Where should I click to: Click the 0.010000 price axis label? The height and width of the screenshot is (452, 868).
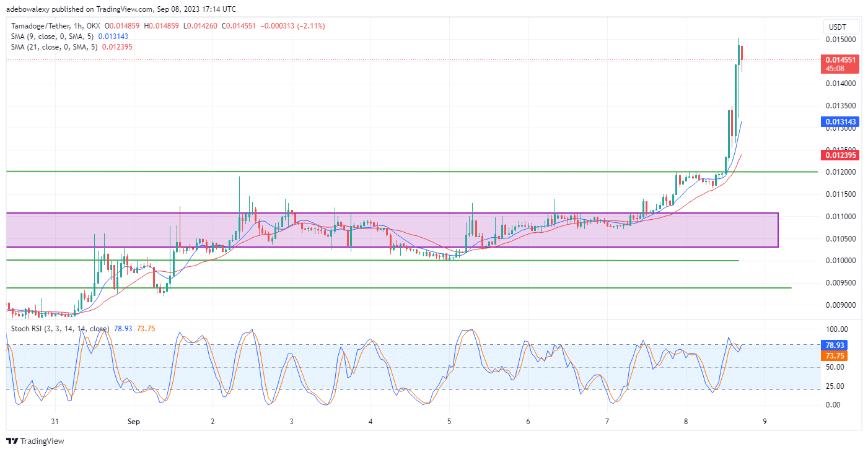(840, 260)
